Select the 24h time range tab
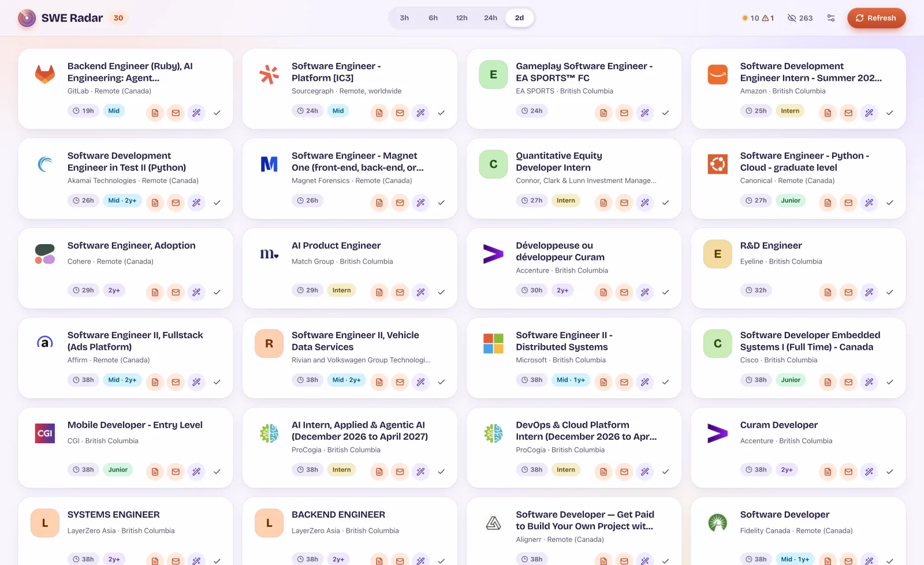 point(491,18)
